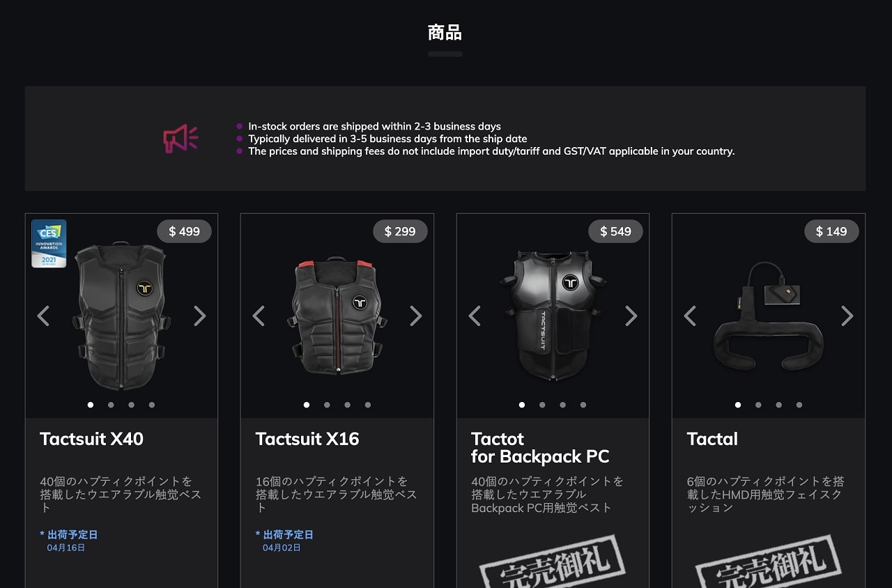Select second carousel dot under Tactal image
This screenshot has width=892, height=588.
tap(758, 405)
